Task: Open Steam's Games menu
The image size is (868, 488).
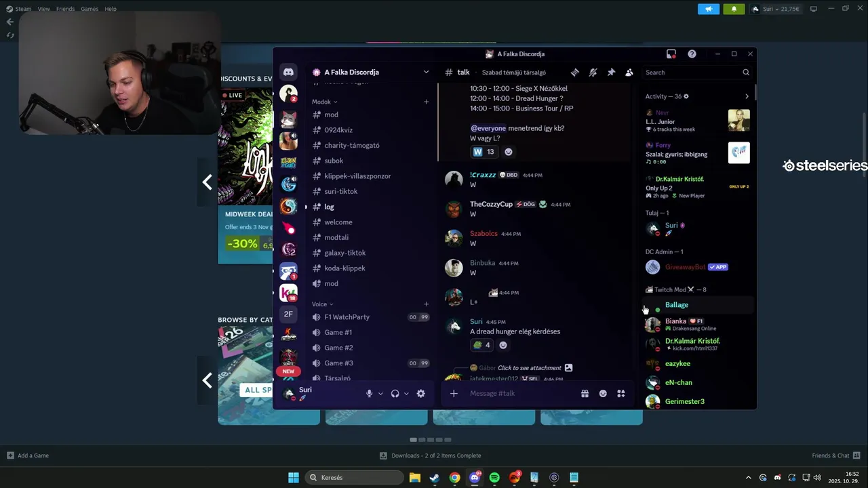Action: 90,9
